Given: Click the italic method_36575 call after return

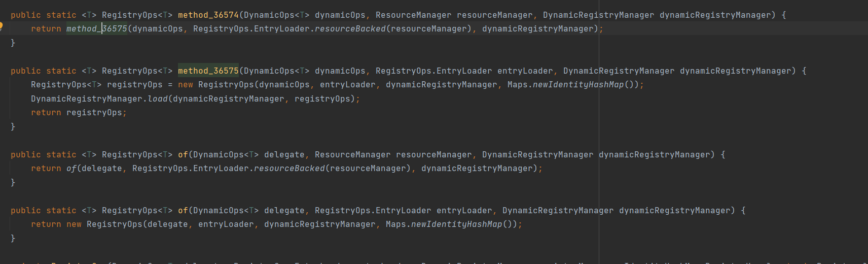Looking at the screenshot, I should (x=97, y=29).
